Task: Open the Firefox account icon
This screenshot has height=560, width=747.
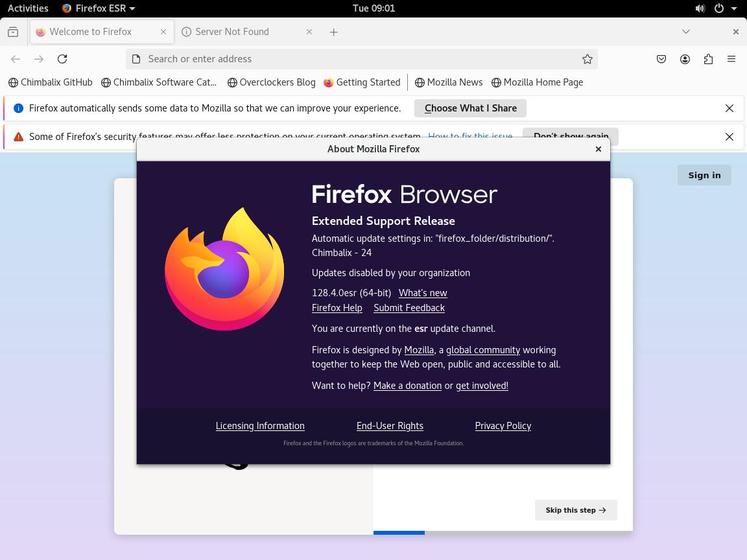Action: pyautogui.click(x=685, y=59)
